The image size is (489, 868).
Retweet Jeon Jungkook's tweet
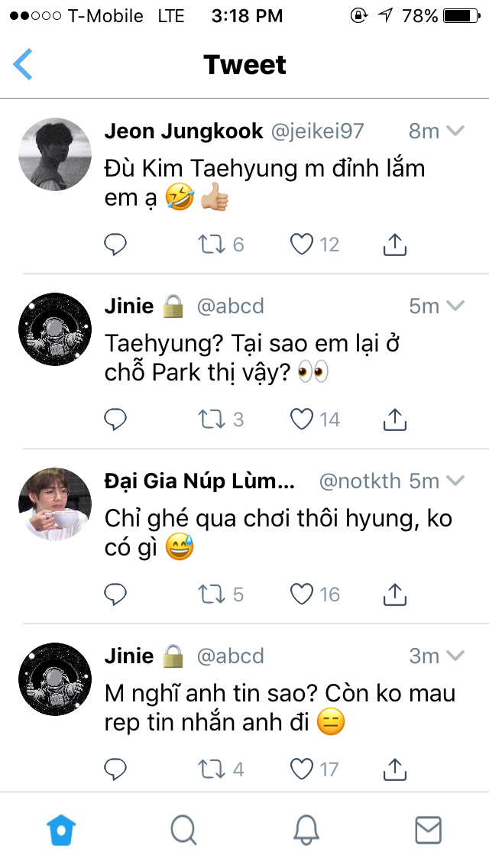210,245
